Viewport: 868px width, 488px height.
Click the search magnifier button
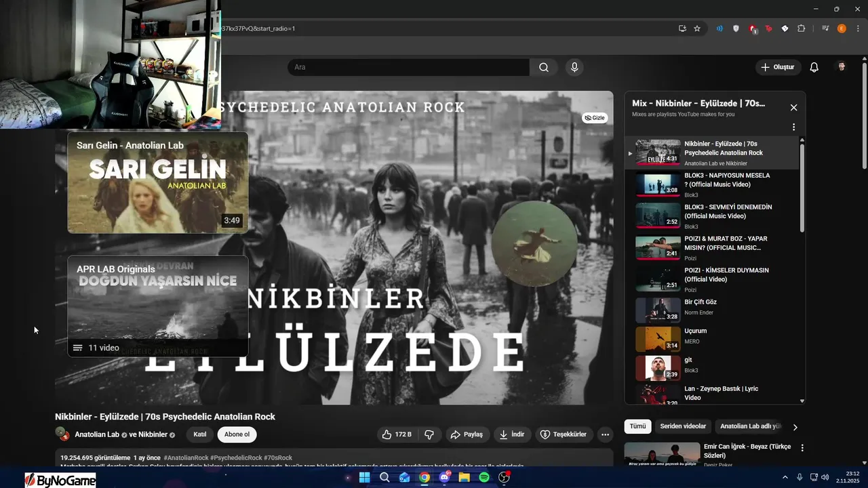click(x=544, y=67)
